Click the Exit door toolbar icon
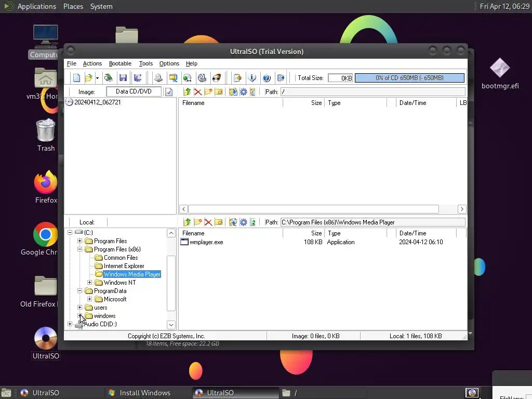This screenshot has height=399, width=532. [281, 78]
